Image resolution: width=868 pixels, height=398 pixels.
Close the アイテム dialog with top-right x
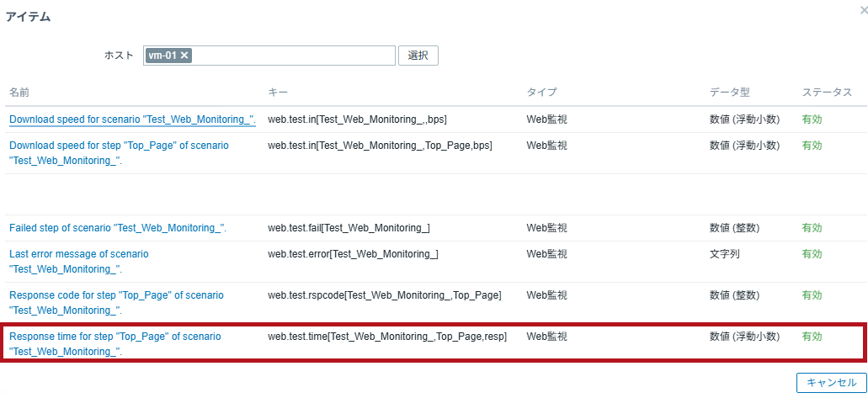click(x=864, y=10)
